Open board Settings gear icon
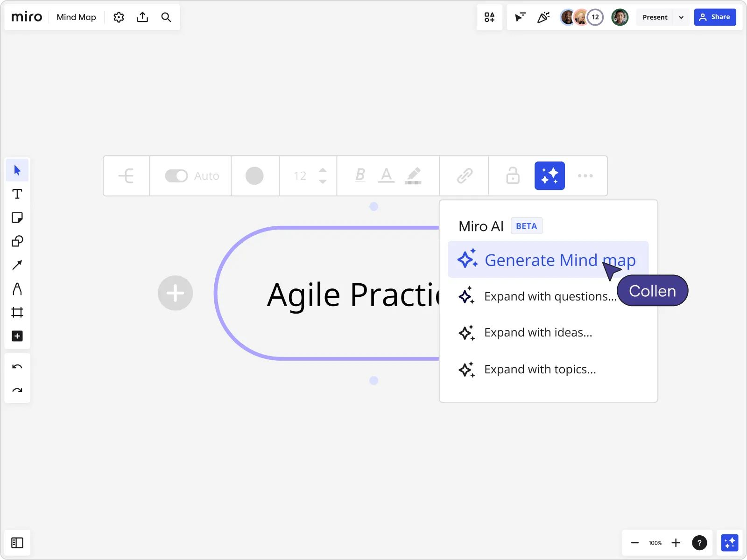Viewport: 747px width, 560px height. 119,17
